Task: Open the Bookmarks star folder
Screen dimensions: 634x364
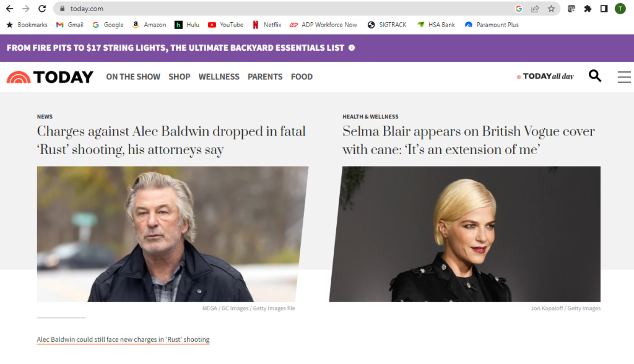Action: point(27,25)
